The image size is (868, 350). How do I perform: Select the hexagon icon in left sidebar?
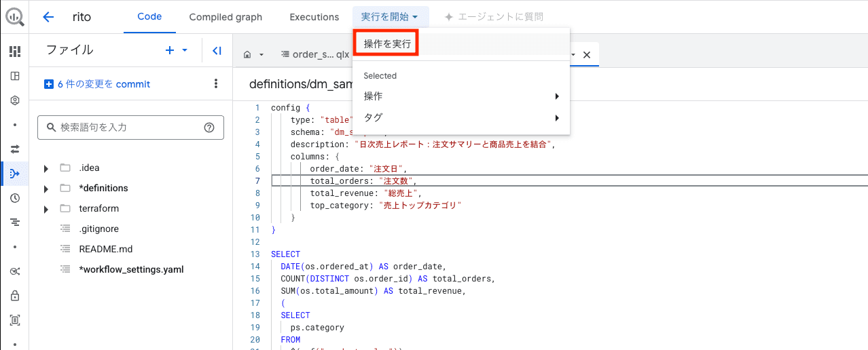(x=15, y=100)
